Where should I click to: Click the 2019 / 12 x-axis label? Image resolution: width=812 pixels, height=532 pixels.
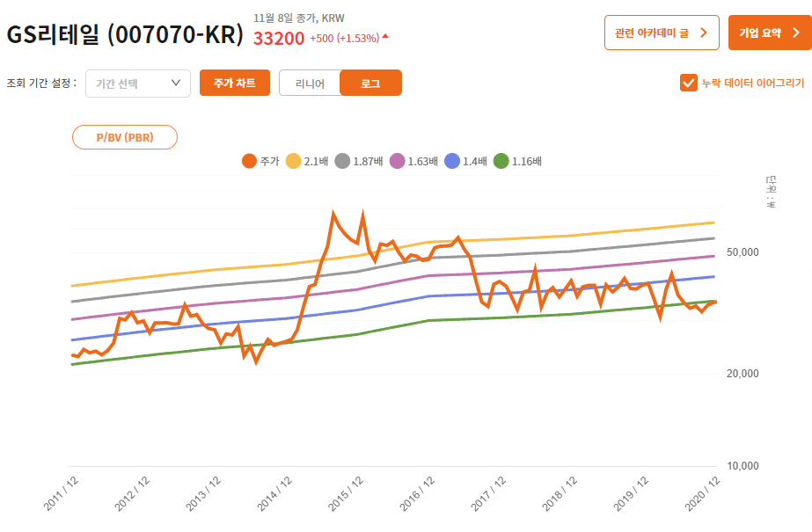632,493
